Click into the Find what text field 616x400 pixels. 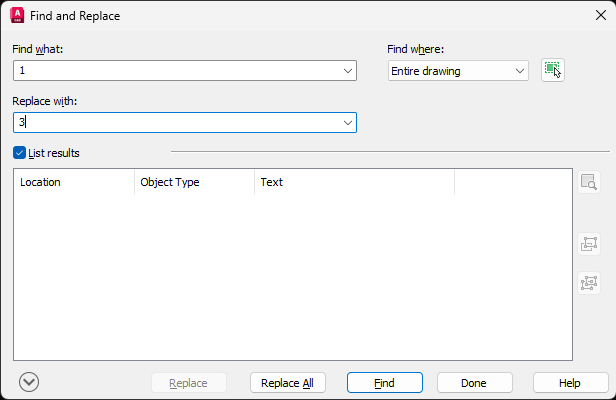pos(177,71)
